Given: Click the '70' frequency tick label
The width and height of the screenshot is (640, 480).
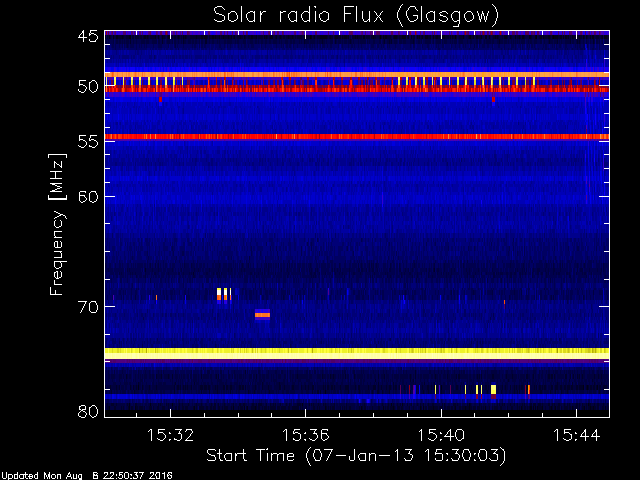Looking at the screenshot, I should 88,307.
